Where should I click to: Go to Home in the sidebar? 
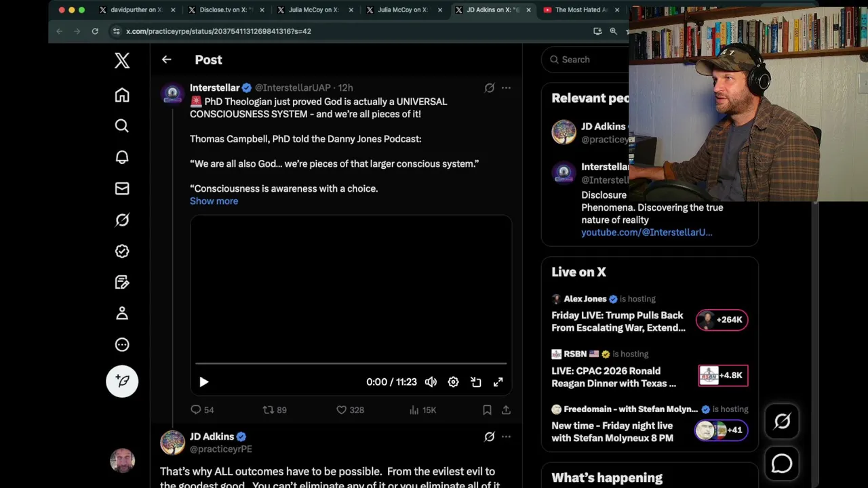click(122, 95)
